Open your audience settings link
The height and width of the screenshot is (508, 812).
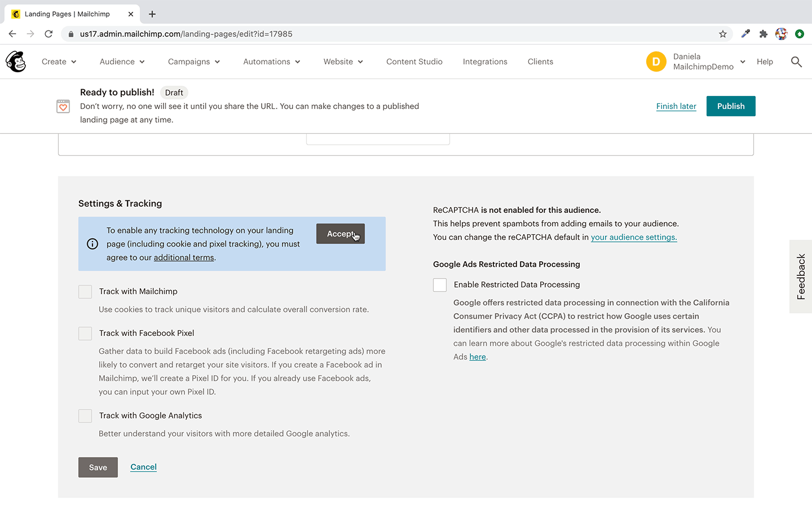pyautogui.click(x=634, y=237)
